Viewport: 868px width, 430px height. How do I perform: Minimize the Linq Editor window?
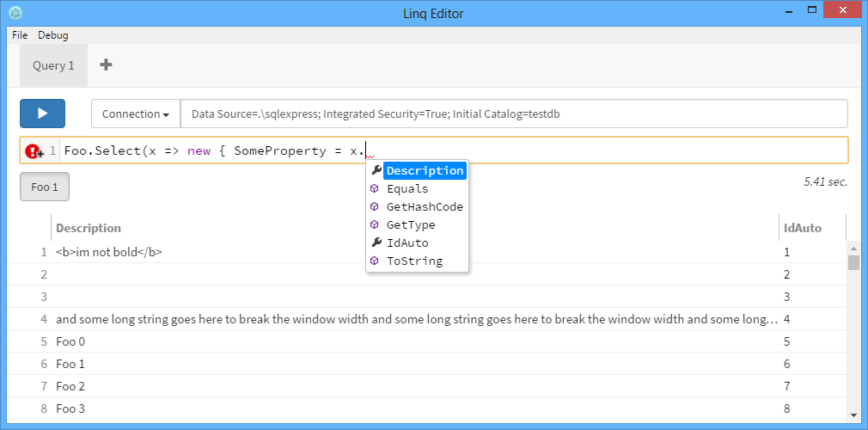788,10
